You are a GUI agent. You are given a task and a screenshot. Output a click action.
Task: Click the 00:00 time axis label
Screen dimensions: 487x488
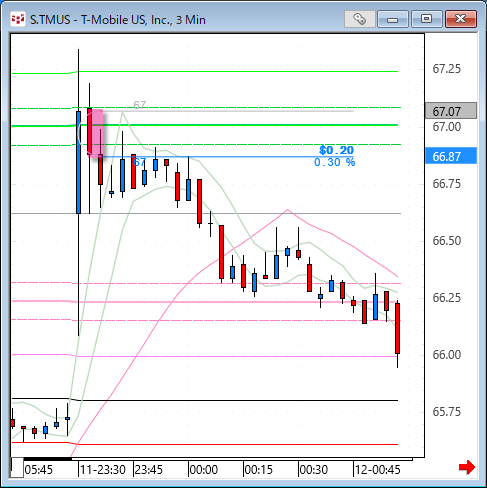(204, 470)
